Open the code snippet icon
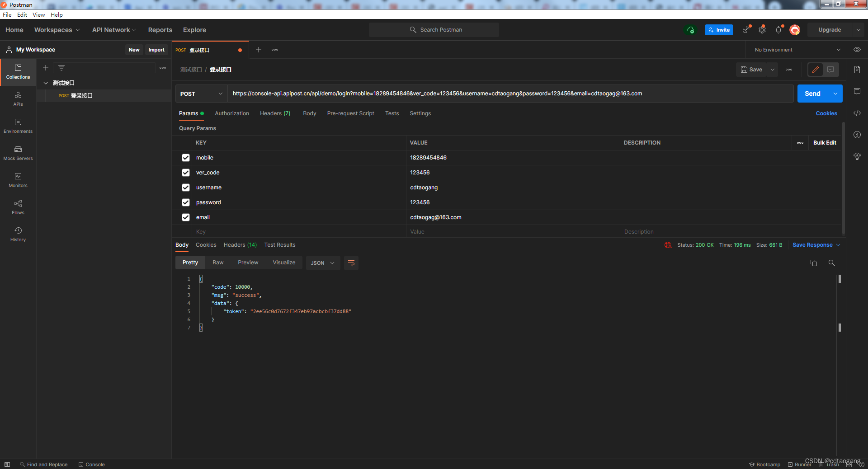Image resolution: width=868 pixels, height=469 pixels. click(x=857, y=113)
